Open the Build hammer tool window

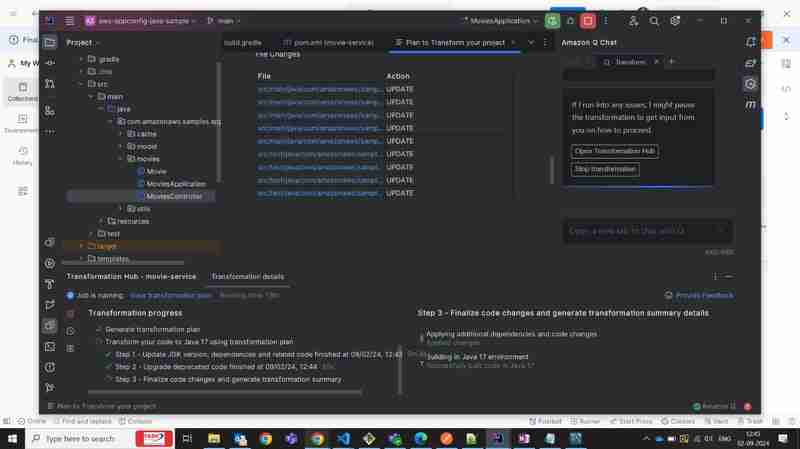pyautogui.click(x=49, y=284)
